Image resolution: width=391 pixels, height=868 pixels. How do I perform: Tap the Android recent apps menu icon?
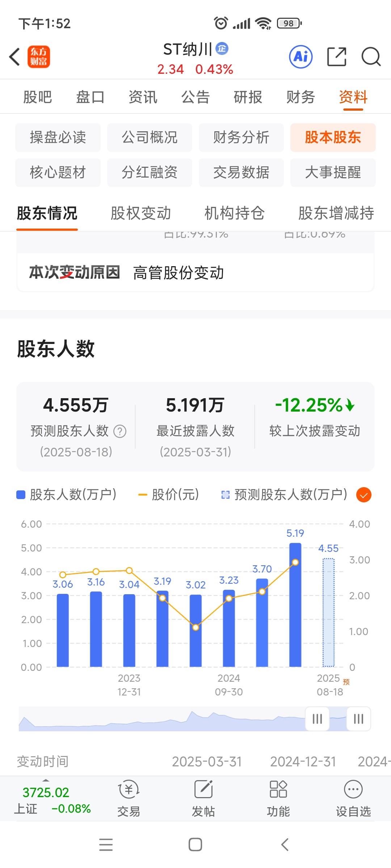pyautogui.click(x=106, y=844)
